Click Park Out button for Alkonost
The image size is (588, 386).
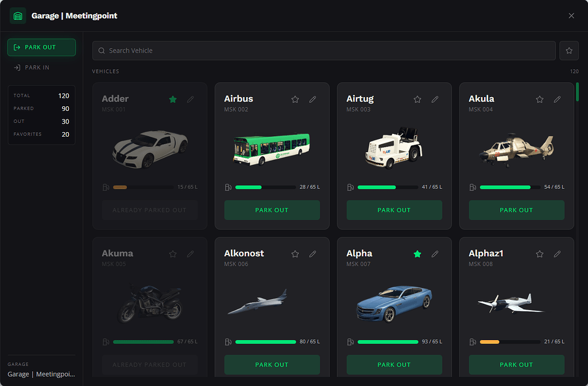[x=272, y=365]
